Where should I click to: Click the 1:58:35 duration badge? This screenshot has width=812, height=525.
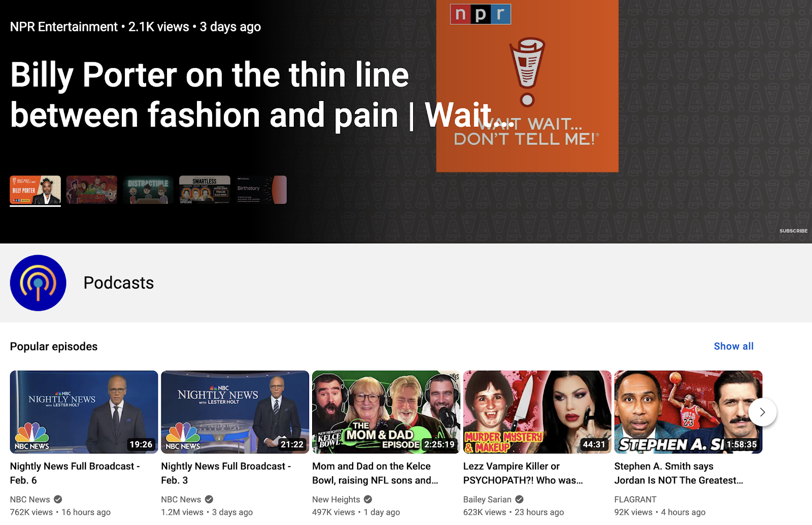(741, 444)
